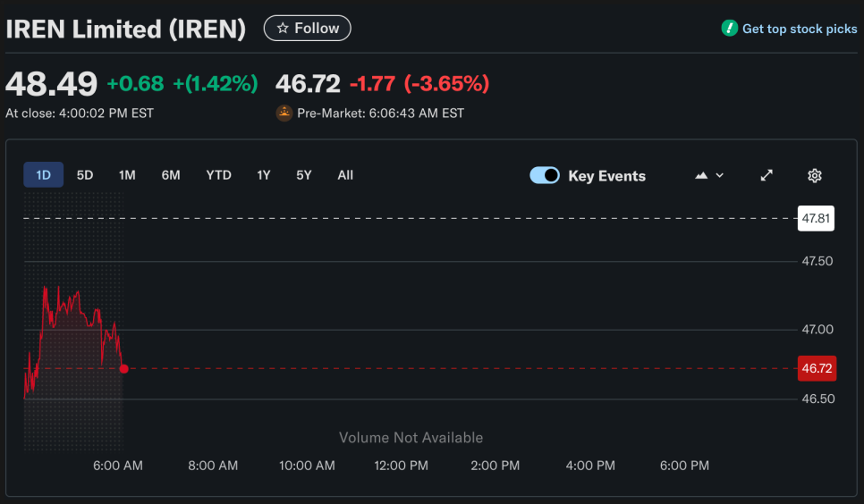
Task: Click the pre-market icon
Action: [x=284, y=113]
